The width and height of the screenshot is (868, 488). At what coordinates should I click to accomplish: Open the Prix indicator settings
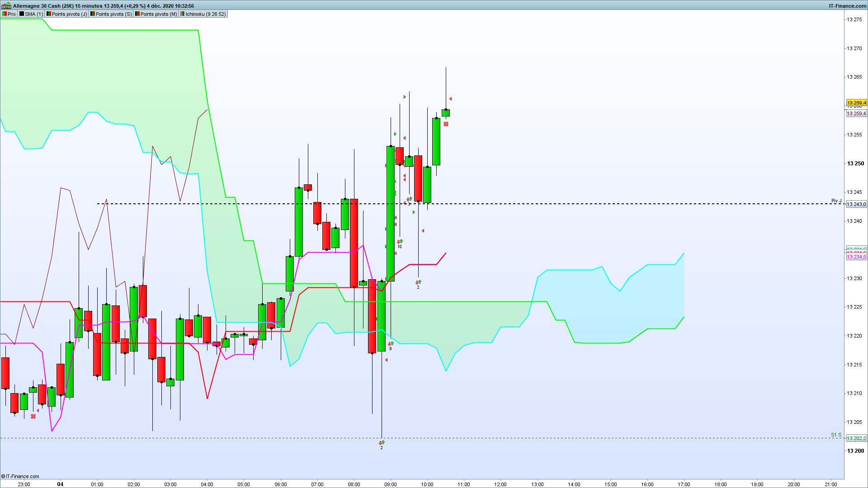click(11, 14)
